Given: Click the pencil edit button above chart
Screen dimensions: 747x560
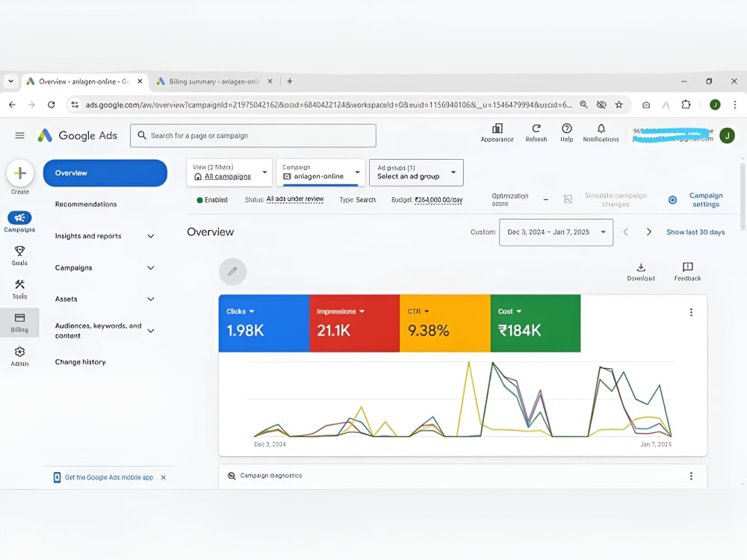Looking at the screenshot, I should [x=232, y=272].
